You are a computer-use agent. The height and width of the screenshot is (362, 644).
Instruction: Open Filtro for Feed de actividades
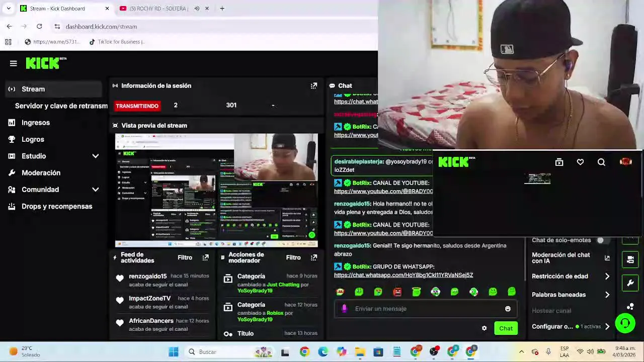(185, 257)
